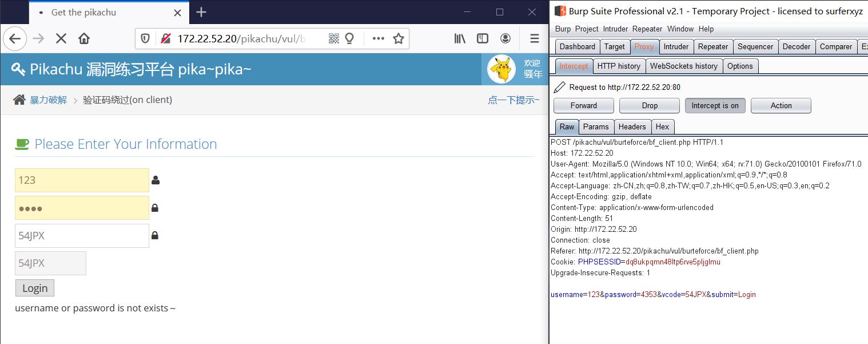Click the Firefox address bar URL
Screen dimensions: 868x344
point(241,39)
